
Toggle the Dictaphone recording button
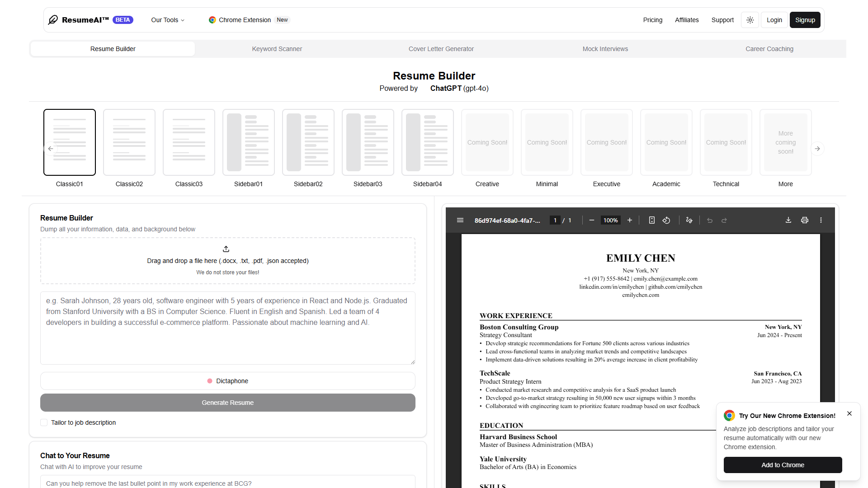coord(228,381)
